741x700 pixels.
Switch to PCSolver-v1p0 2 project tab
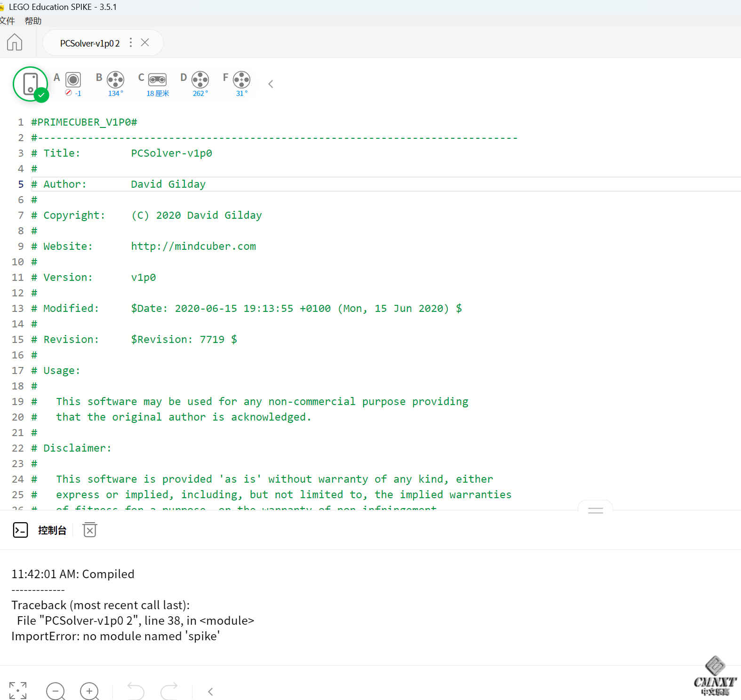click(90, 43)
